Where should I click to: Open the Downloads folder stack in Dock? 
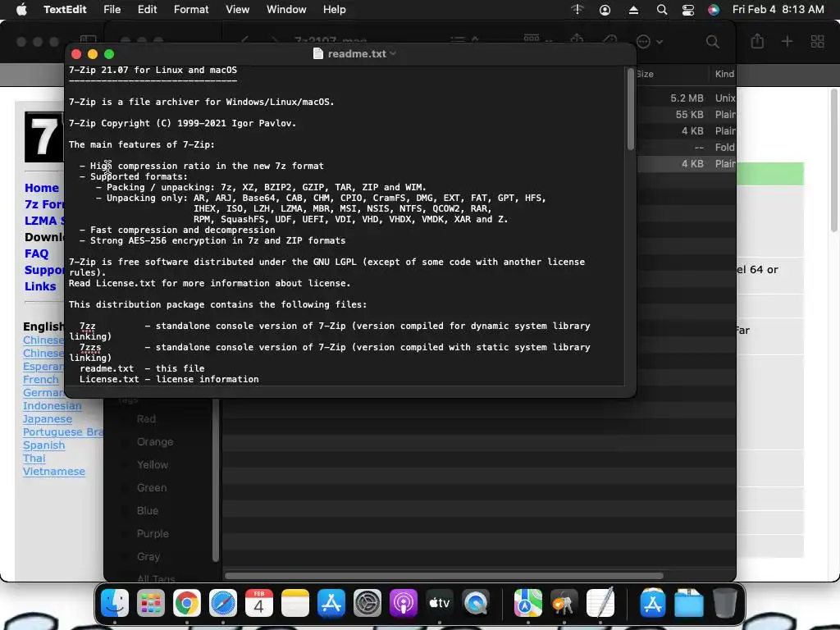point(688,603)
